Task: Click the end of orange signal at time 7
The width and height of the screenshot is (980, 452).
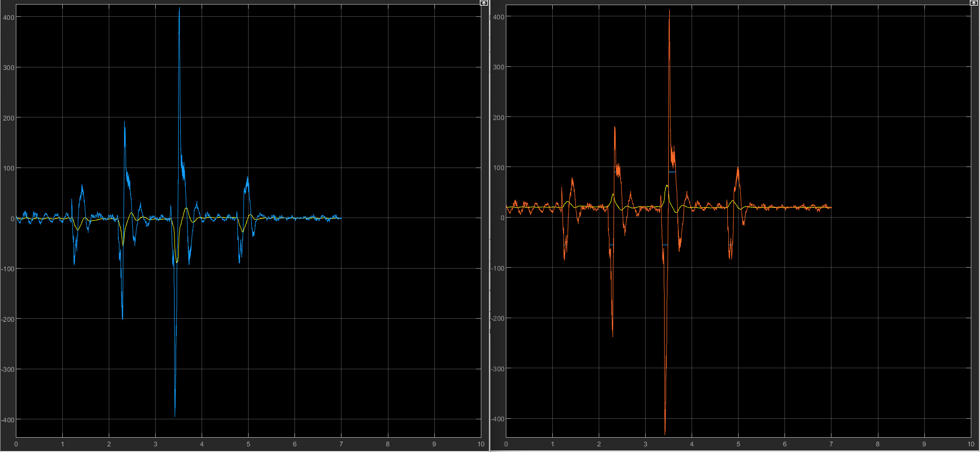Action: coord(830,207)
